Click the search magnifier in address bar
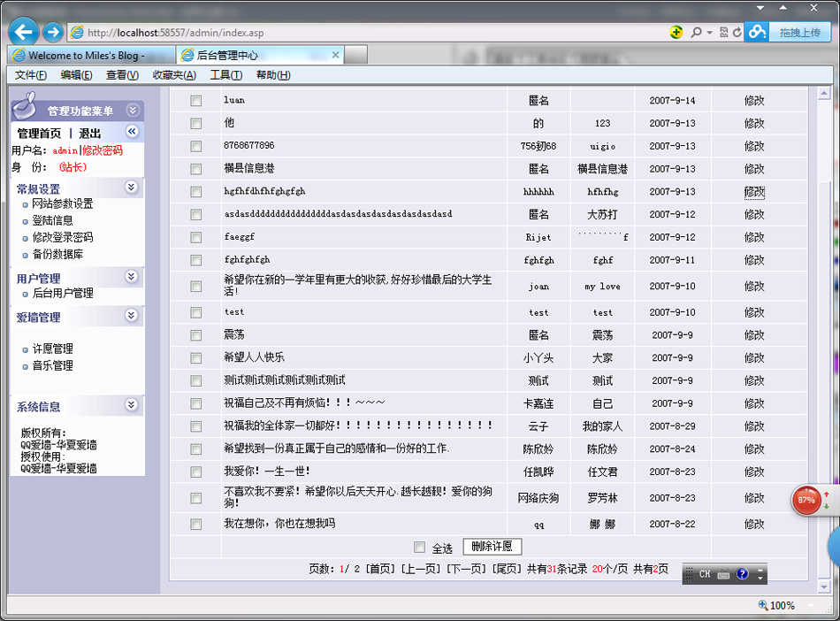The height and width of the screenshot is (621, 840). click(x=696, y=33)
